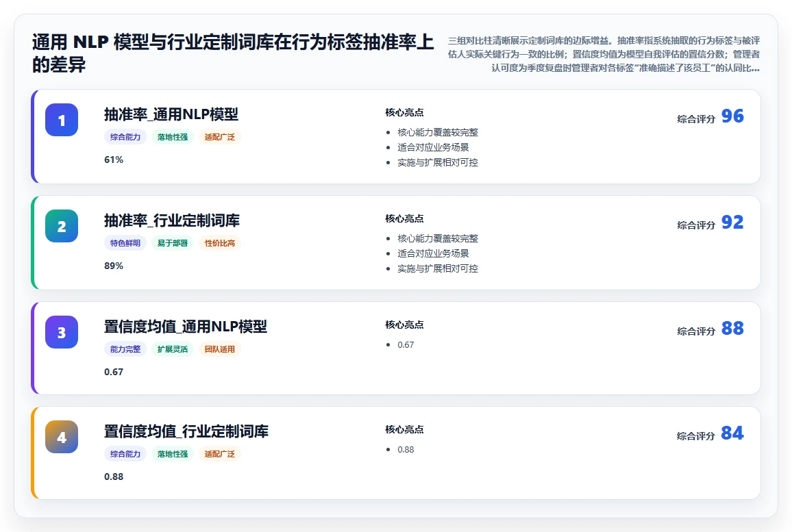The image size is (792, 532).
Task: Click the 扩展灵活 tag
Action: (x=172, y=349)
